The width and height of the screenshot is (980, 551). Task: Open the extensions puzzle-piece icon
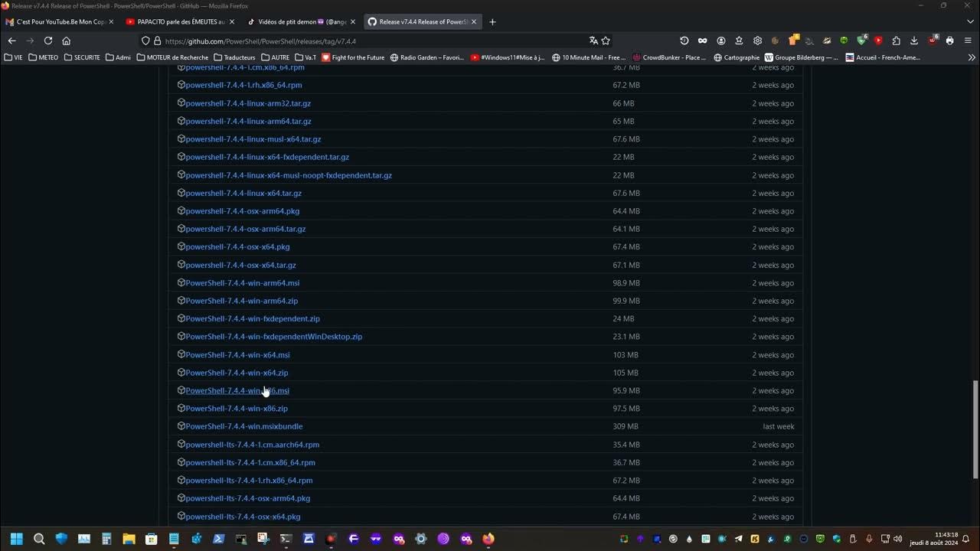[896, 41]
